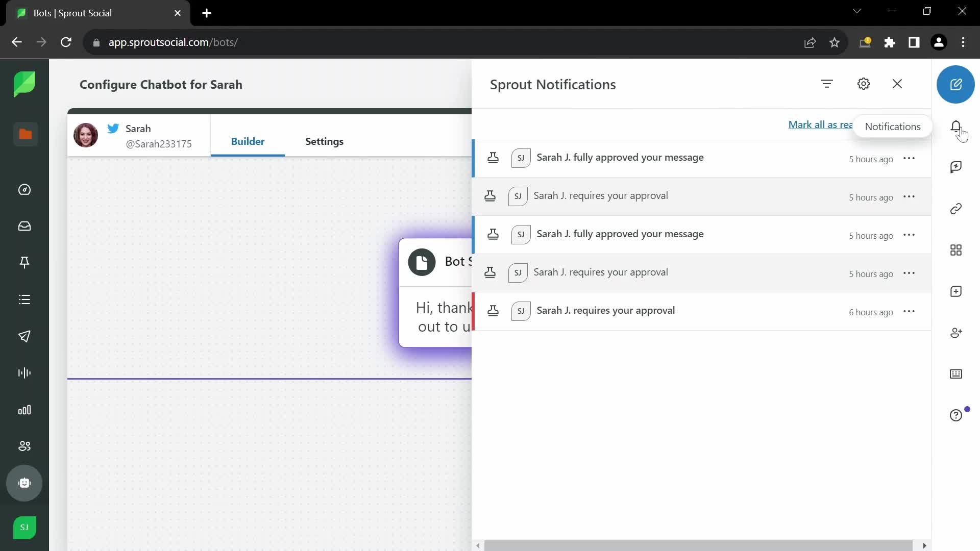Open the Chrome profile avatar
The height and width of the screenshot is (551, 980).
[x=939, y=42]
